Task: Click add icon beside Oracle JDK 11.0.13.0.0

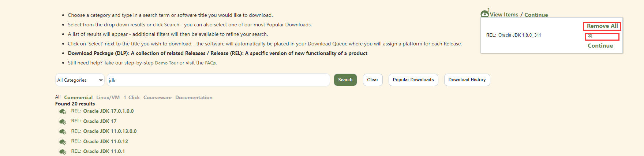Action: coord(63,131)
